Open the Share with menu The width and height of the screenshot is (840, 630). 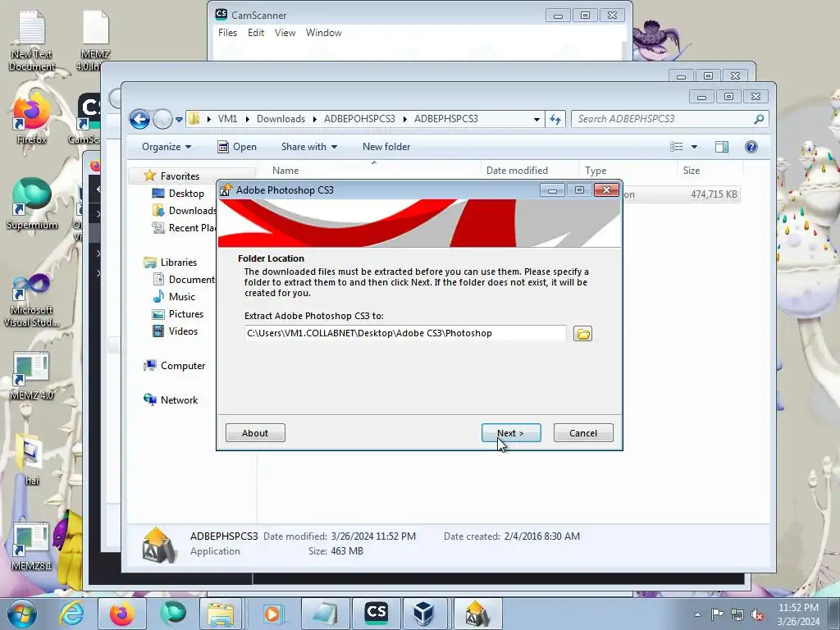(x=309, y=147)
